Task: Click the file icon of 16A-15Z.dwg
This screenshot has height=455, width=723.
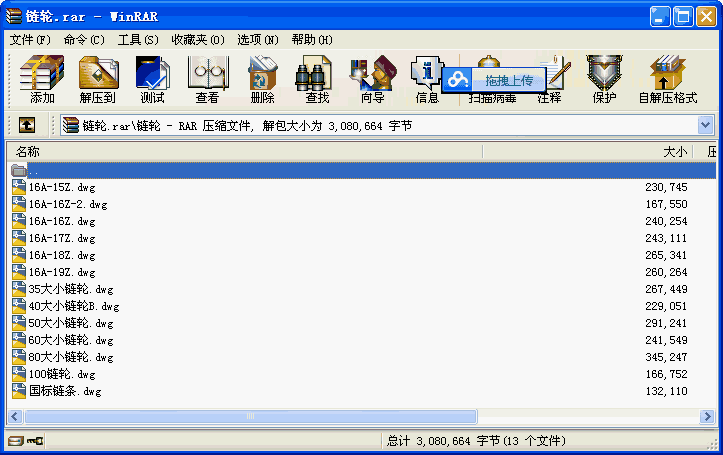Action: 19,187
